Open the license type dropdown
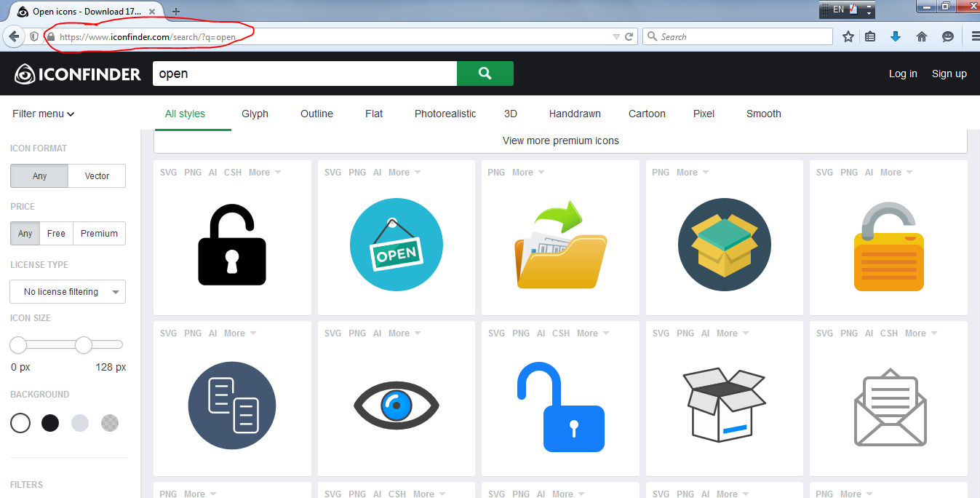 tap(68, 291)
